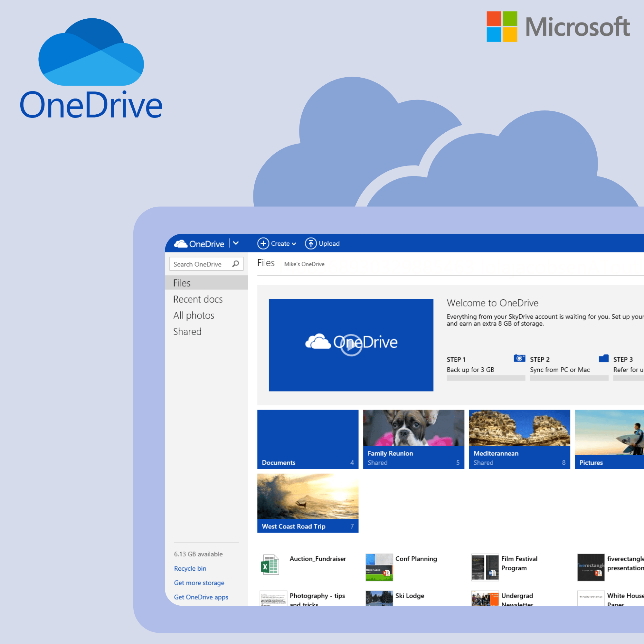This screenshot has width=644, height=644.
Task: Open the Conf Planning PowerPoint file icon
Action: pos(379,567)
